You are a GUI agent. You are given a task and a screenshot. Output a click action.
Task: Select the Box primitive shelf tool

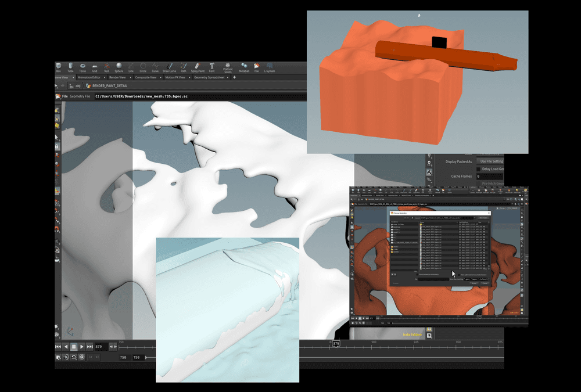(58, 69)
